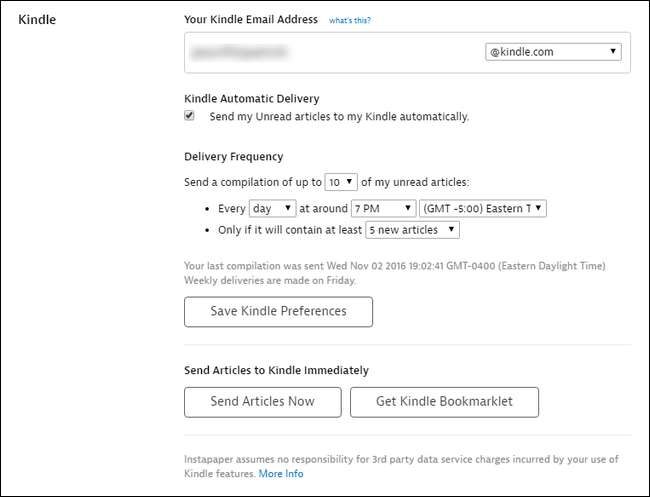Open the GMT -5:00 Eastern timezone dropdown
This screenshot has width=650, height=497.
point(483,208)
